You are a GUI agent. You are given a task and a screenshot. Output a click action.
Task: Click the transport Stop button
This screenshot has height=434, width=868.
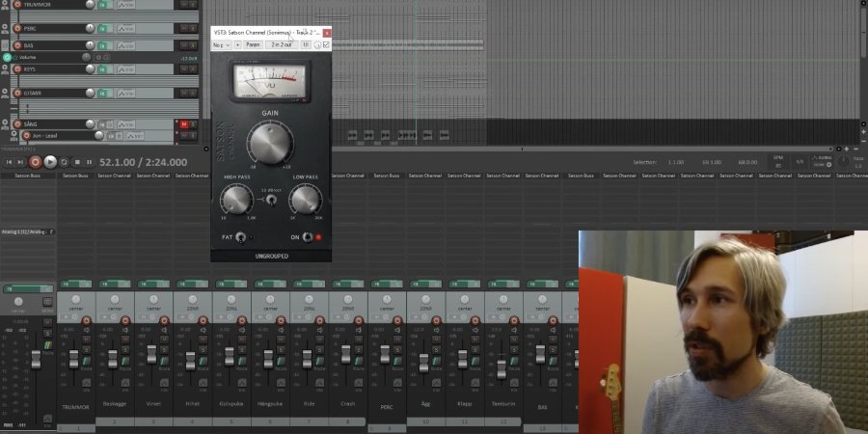77,162
